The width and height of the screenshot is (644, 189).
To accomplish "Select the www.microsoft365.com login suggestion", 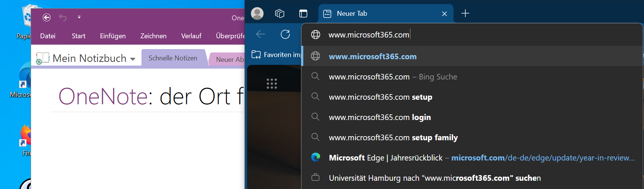I will [x=472, y=117].
